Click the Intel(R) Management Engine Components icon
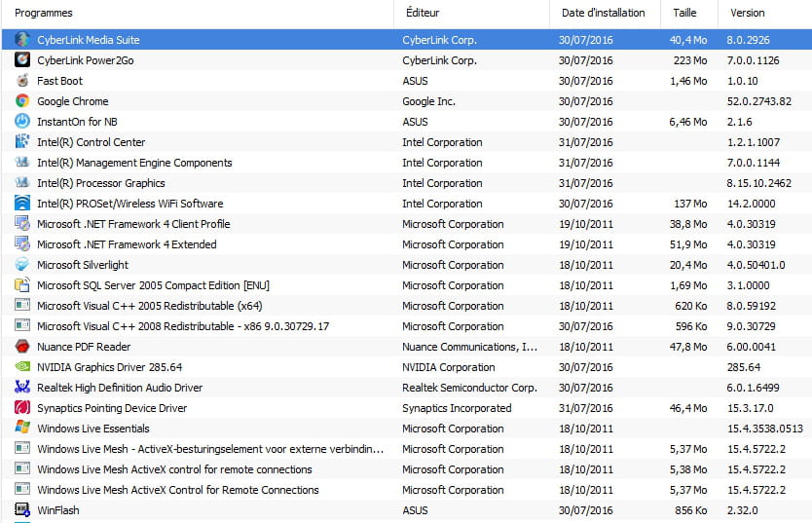812x523 pixels. pos(21,162)
